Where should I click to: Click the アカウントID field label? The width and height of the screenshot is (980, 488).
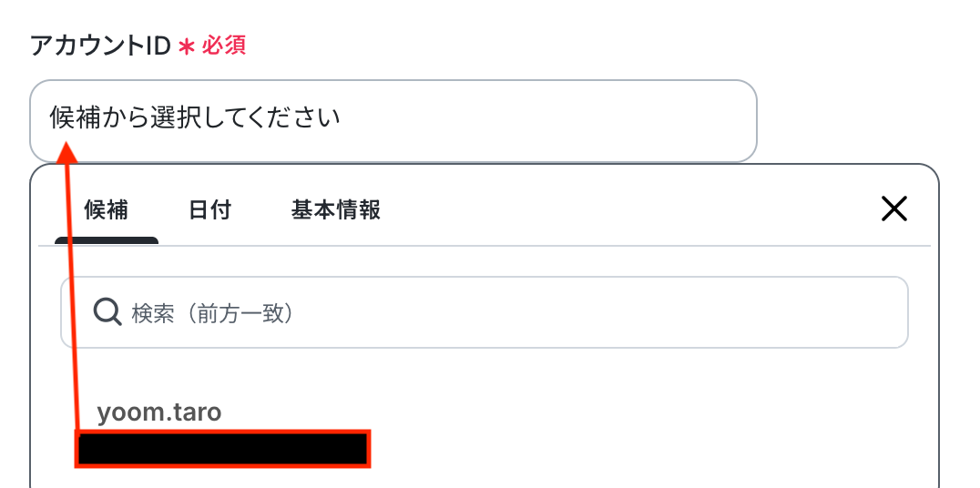pos(100,46)
